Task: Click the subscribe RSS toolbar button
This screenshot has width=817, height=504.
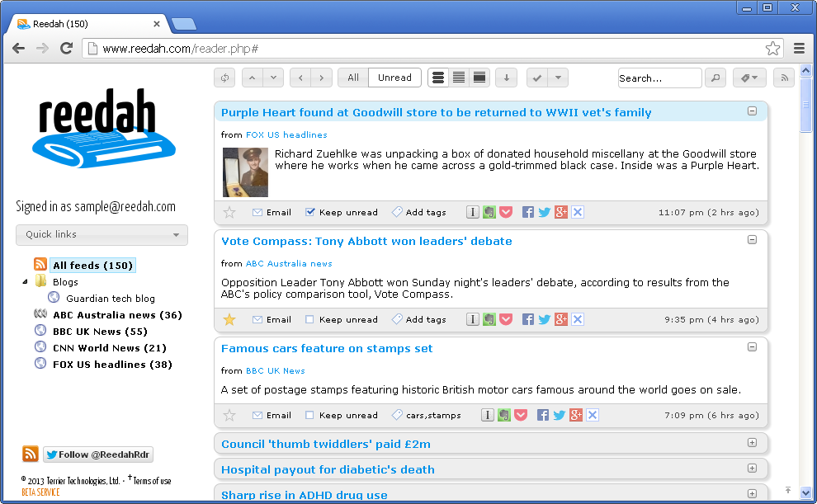Action: point(784,78)
